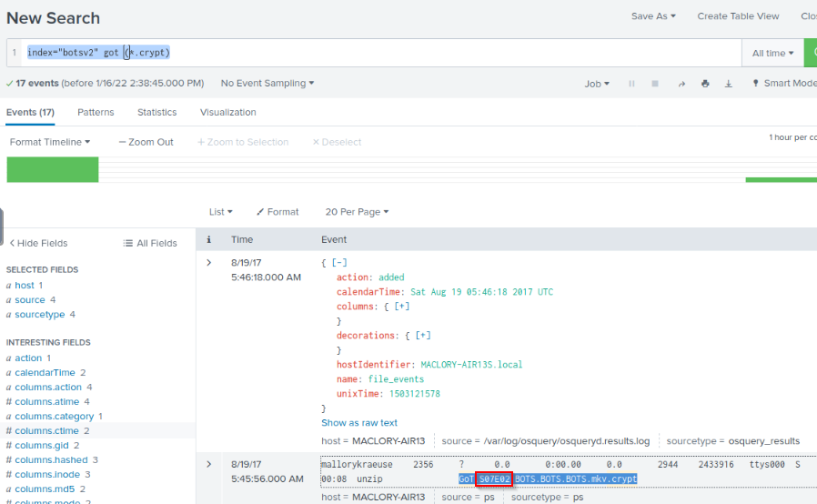Click Create Table View

738,16
